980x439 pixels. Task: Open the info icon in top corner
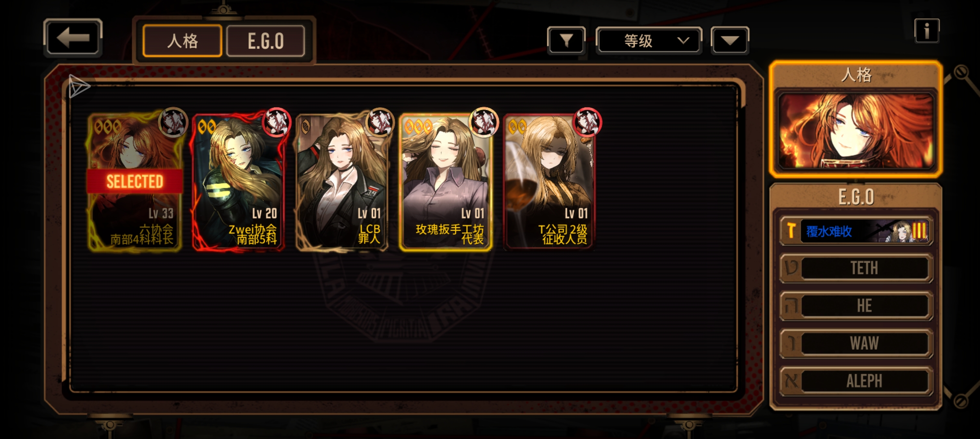pos(927,30)
